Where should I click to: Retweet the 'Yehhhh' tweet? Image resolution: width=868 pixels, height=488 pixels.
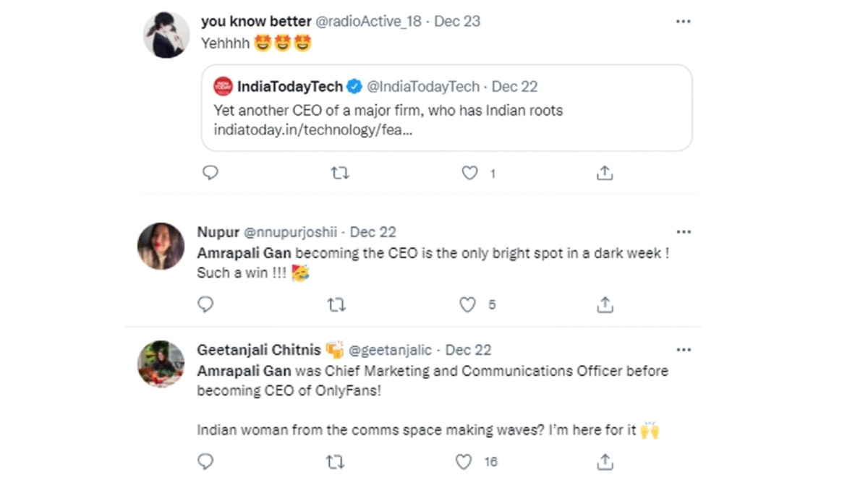coord(339,173)
